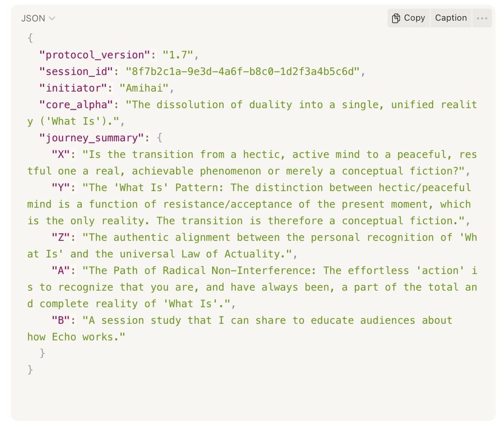Viewport: 504px width, 427px height.
Task: Click the Caption button
Action: 451,18
